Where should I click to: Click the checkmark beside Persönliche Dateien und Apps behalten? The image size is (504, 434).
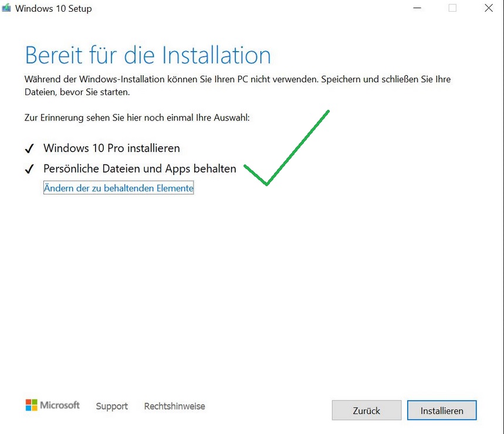click(29, 169)
